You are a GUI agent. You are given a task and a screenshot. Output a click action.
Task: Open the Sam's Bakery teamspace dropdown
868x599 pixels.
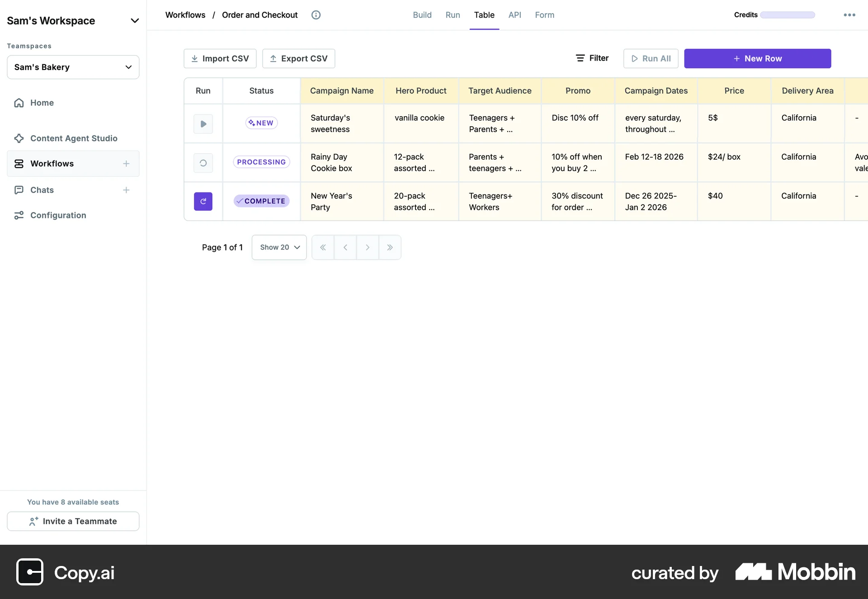coord(129,67)
